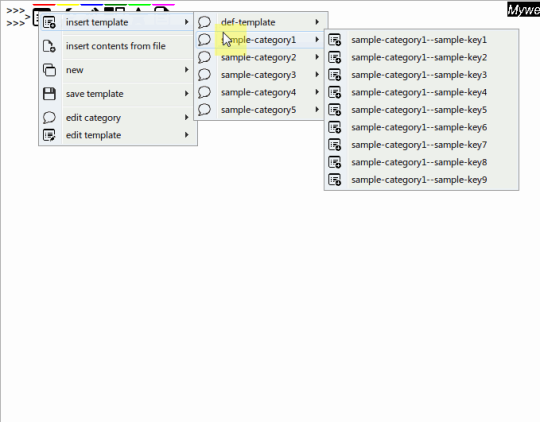
Task: Insert sample-category1--sample-key5 template
Action: point(421,110)
